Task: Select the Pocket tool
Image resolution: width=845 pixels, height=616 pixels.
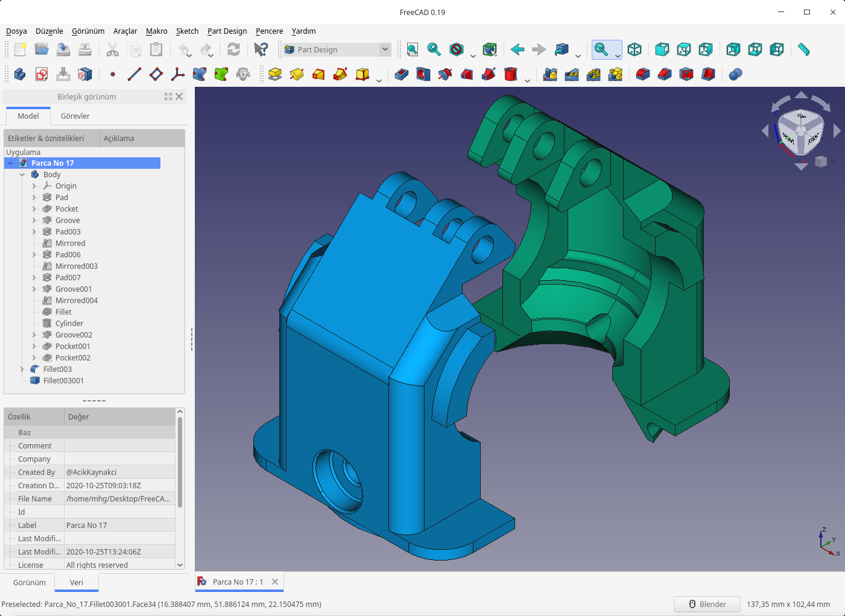Action: tap(402, 74)
